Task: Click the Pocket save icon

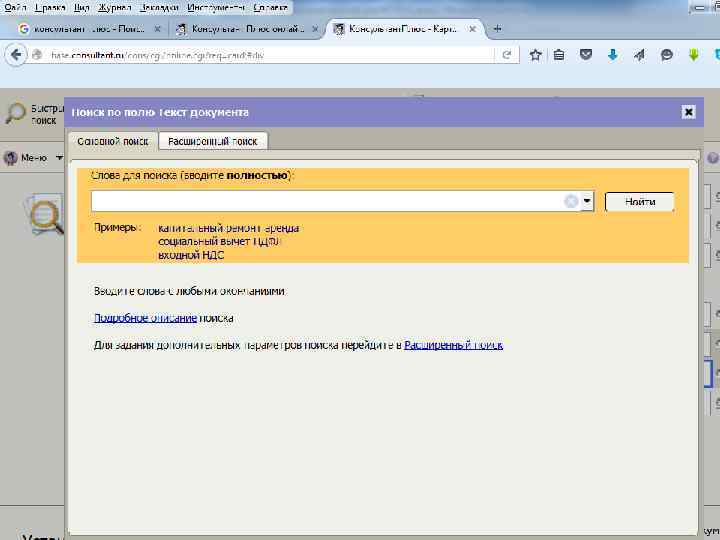Action: click(585, 55)
